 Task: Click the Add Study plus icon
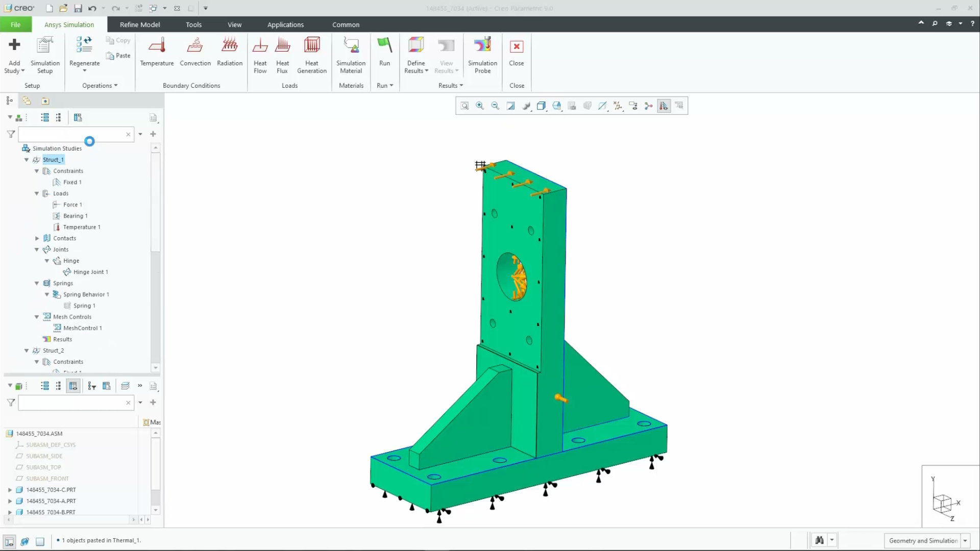[14, 45]
